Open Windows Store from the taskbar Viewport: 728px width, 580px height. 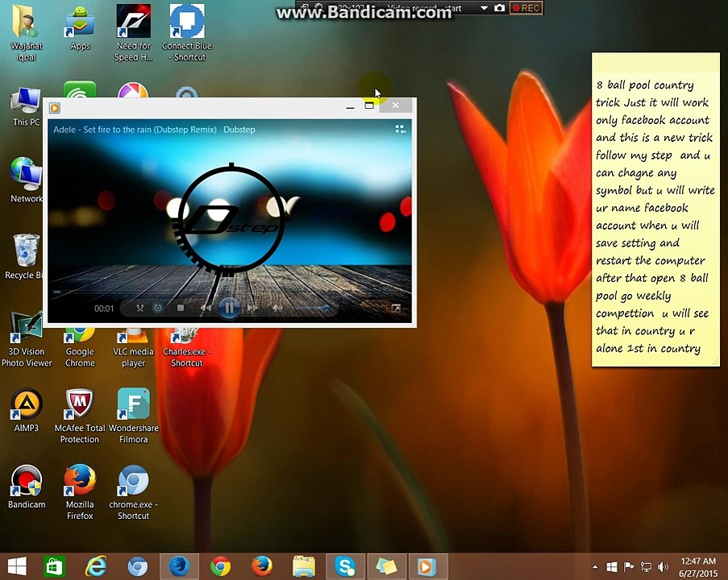pyautogui.click(x=54, y=566)
